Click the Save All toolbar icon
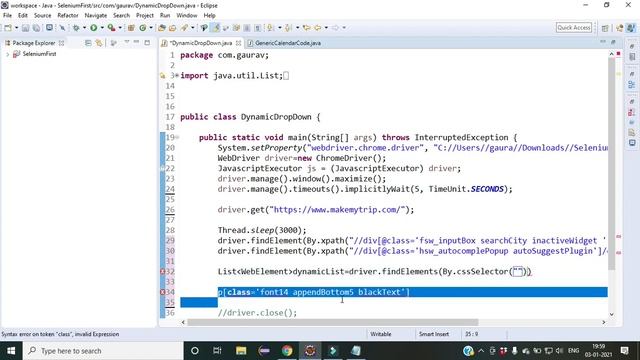 coord(36,28)
